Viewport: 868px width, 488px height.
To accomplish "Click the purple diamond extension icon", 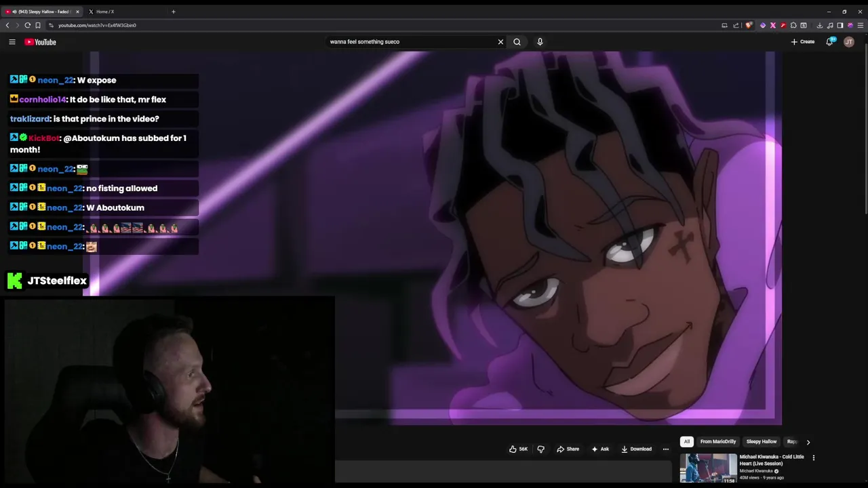I will click(x=762, y=25).
